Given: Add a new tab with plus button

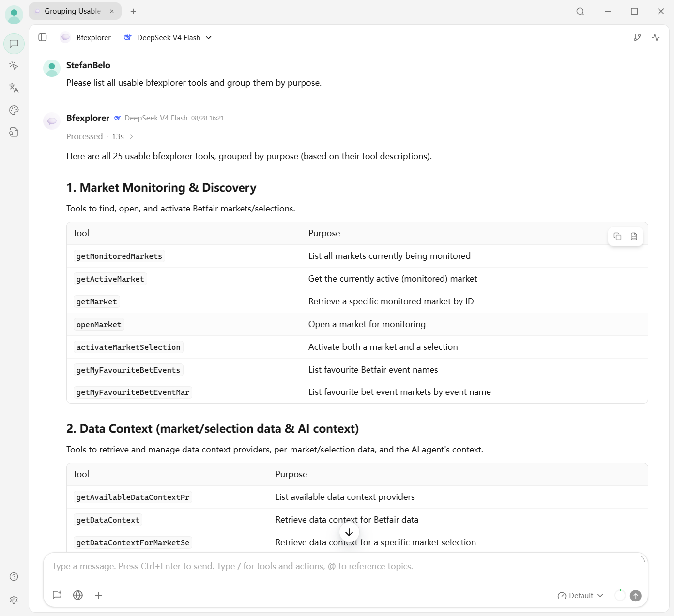Looking at the screenshot, I should (x=134, y=11).
